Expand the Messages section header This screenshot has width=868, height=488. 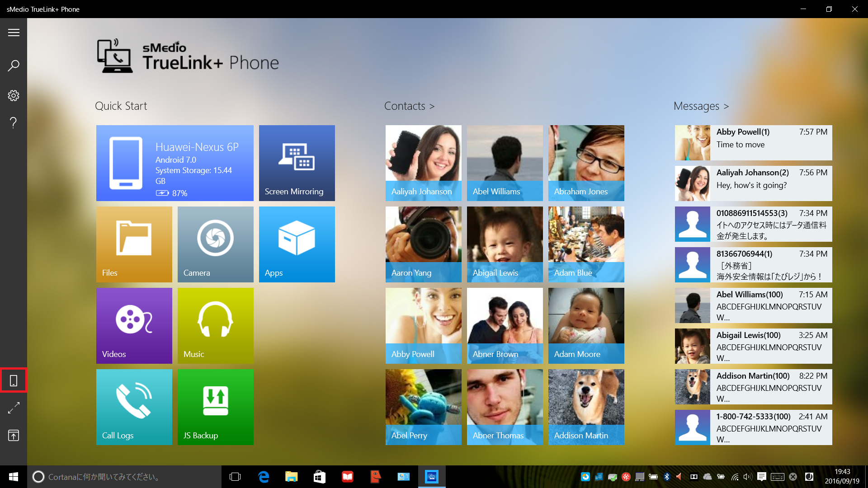[x=701, y=106]
